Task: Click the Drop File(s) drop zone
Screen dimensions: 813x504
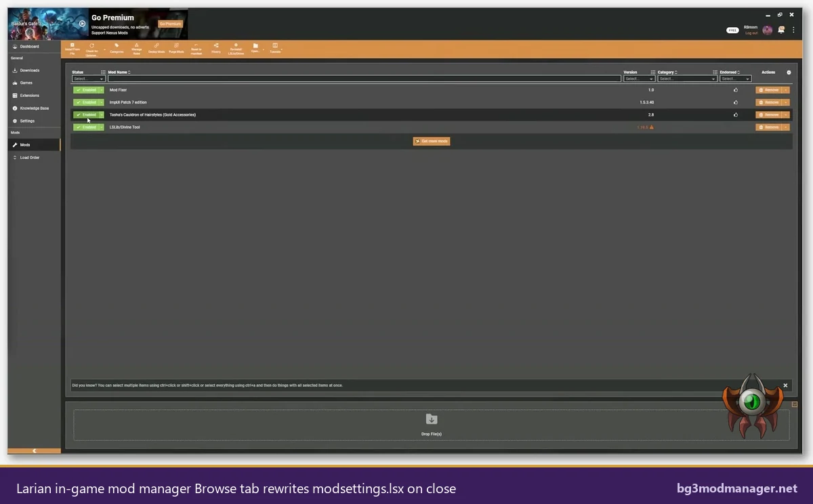Action: (432, 425)
